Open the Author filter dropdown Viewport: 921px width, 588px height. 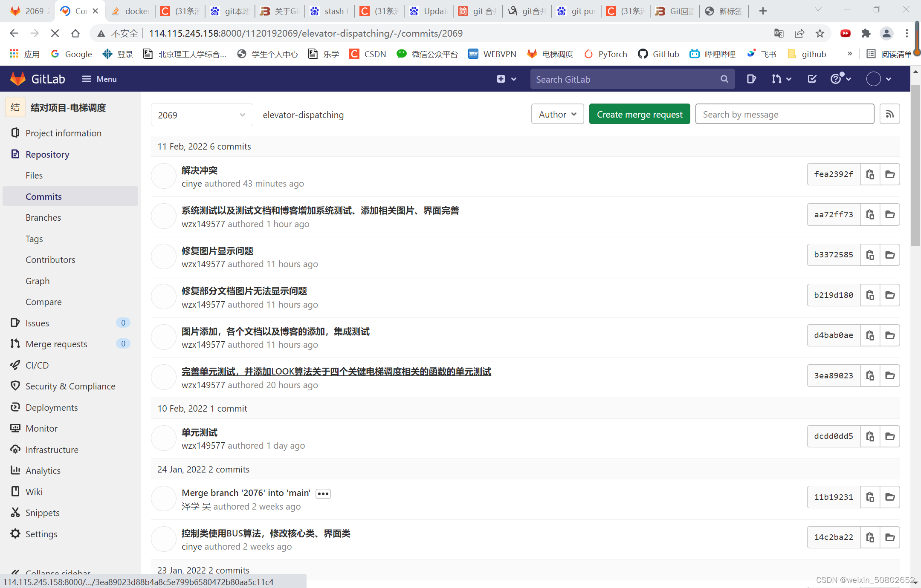(557, 114)
